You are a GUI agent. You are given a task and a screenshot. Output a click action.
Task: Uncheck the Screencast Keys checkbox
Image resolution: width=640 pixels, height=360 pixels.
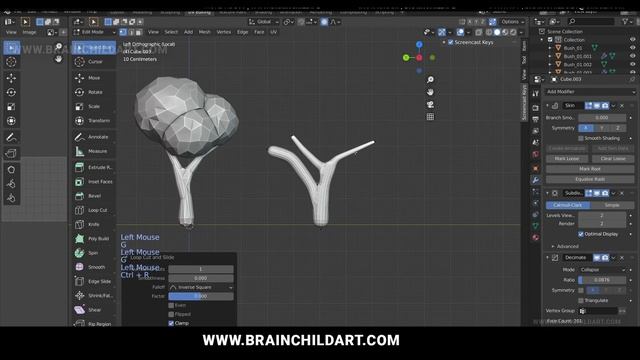point(451,42)
